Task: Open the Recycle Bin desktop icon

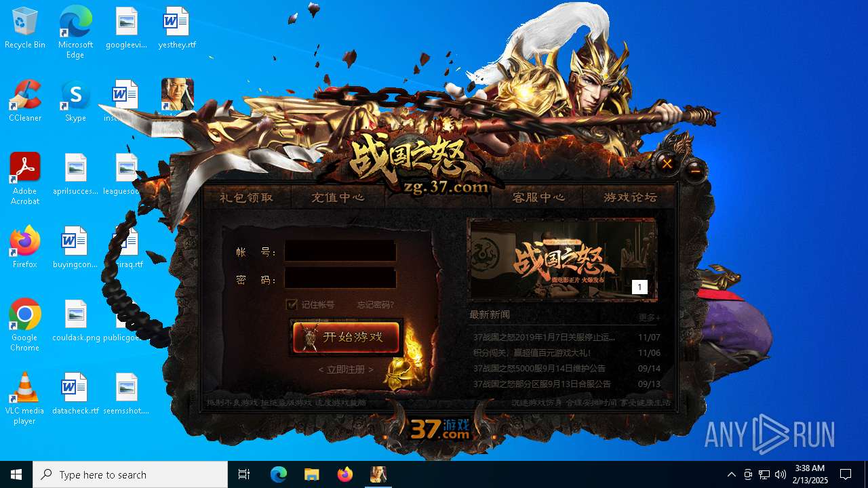Action: 25,28
